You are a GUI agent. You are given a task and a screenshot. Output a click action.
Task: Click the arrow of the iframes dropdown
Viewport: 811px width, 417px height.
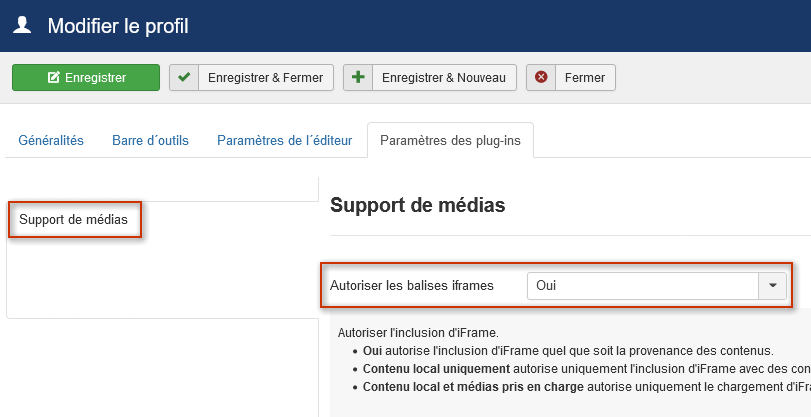(772, 286)
